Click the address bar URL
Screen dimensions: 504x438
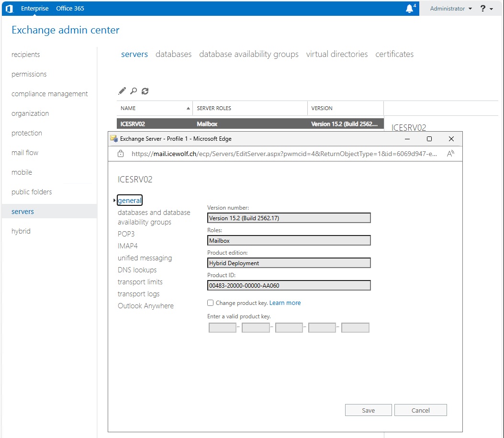[284, 154]
